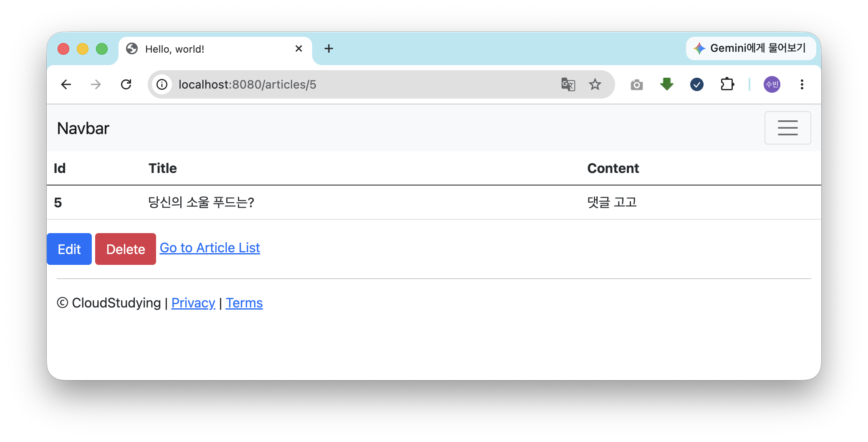Follow the Go to Article List link
The height and width of the screenshot is (442, 868).
coord(210,248)
